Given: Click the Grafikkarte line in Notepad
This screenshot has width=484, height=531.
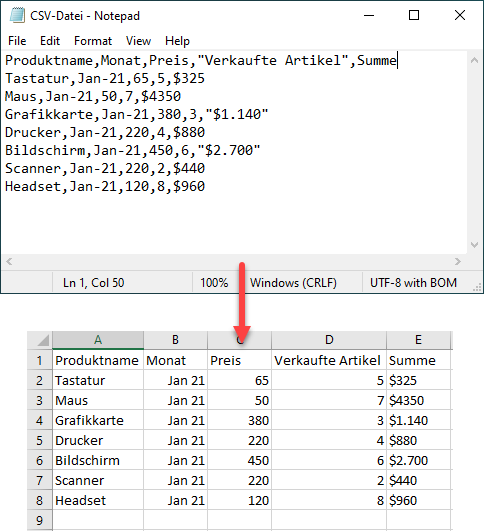Looking at the screenshot, I should (136, 114).
